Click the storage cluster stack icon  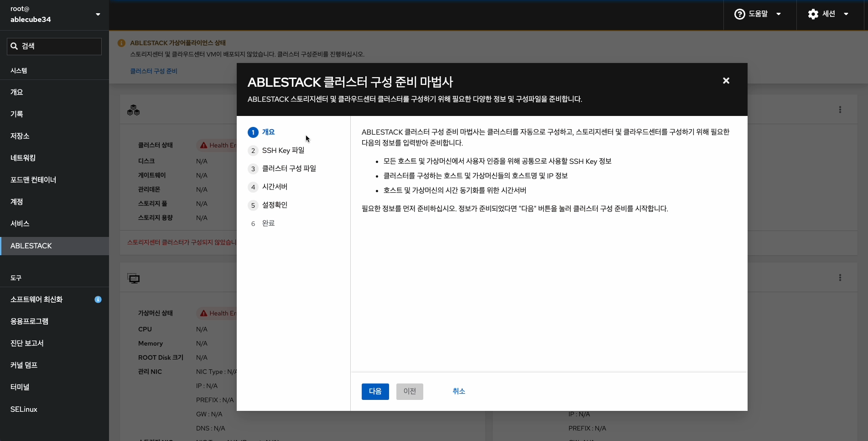coord(133,110)
